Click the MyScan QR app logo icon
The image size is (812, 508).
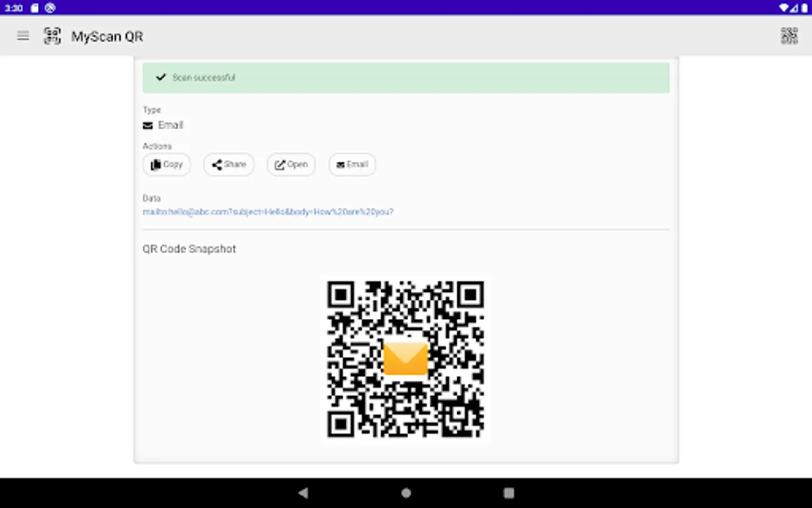tap(52, 36)
